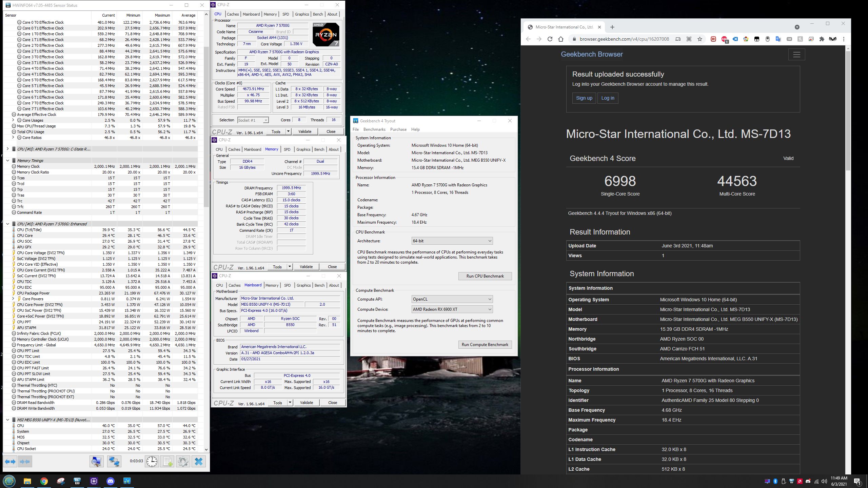Open Windows notification center icon
This screenshot has height=488, width=868.
[x=857, y=481]
